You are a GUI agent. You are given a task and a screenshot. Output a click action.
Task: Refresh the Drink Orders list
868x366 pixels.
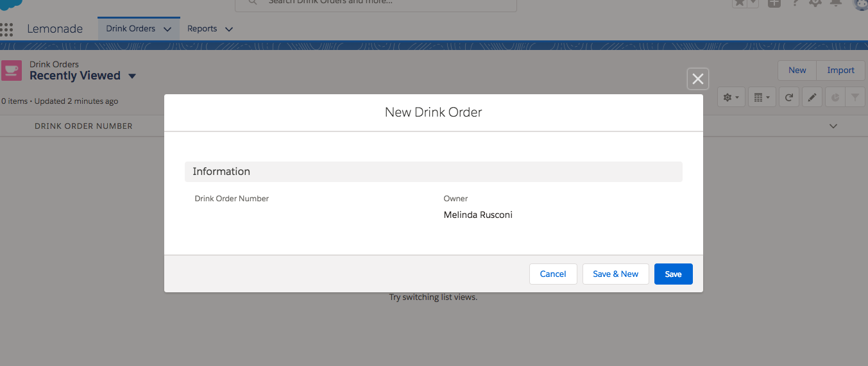tap(789, 97)
